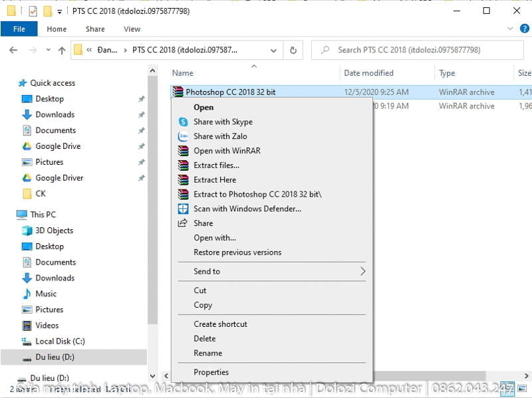
Task: Click the File tab button
Action: coord(19,29)
